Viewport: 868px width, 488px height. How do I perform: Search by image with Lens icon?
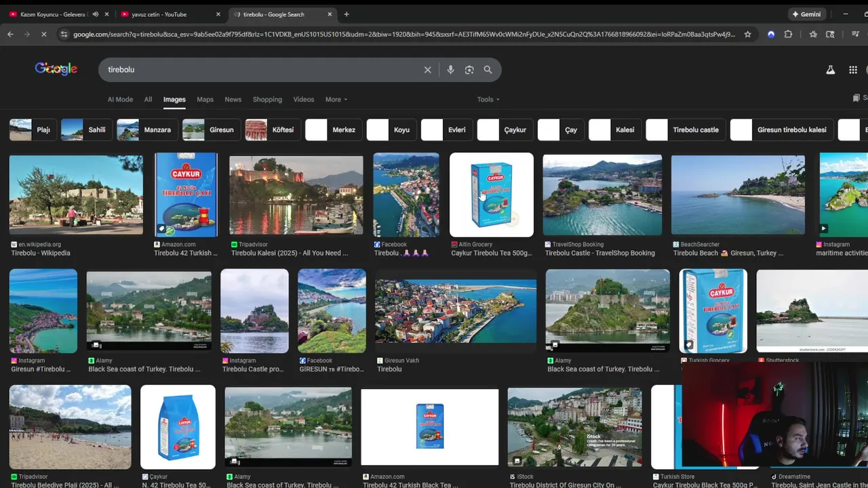pos(469,70)
